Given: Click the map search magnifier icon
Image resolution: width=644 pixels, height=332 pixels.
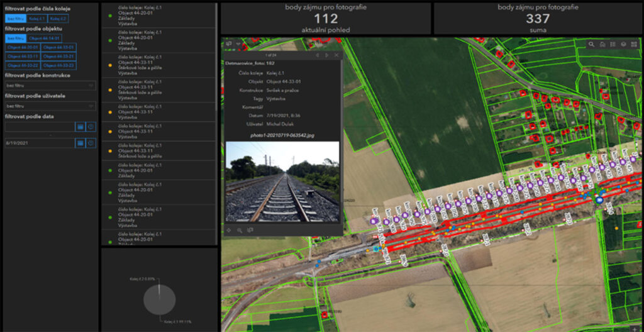Looking at the screenshot, I should (592, 45).
